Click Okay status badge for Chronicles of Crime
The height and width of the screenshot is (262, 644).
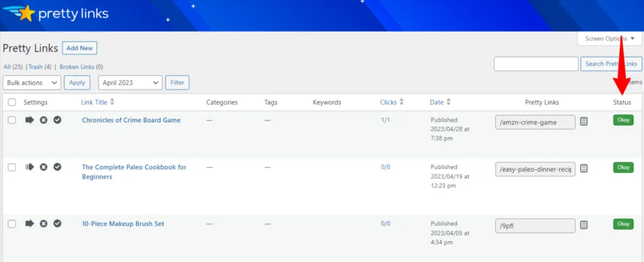coord(623,120)
